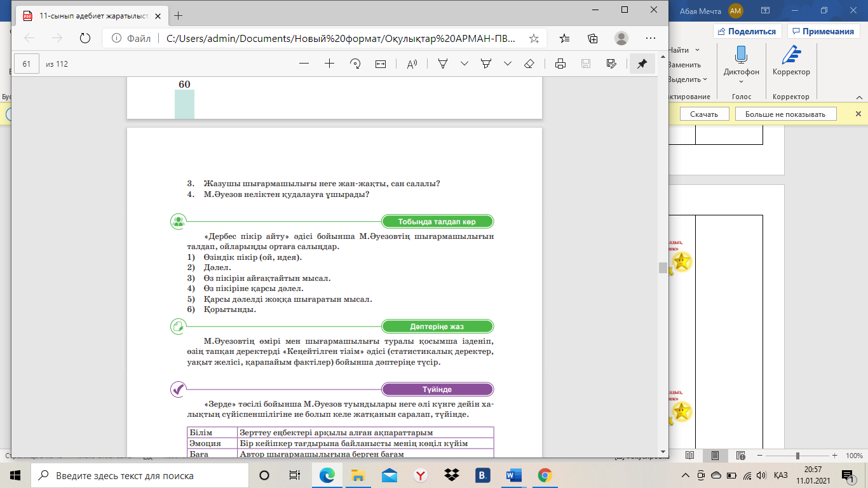Screen dimensions: 868x488
Task: Print the PDF document
Action: 560,64
